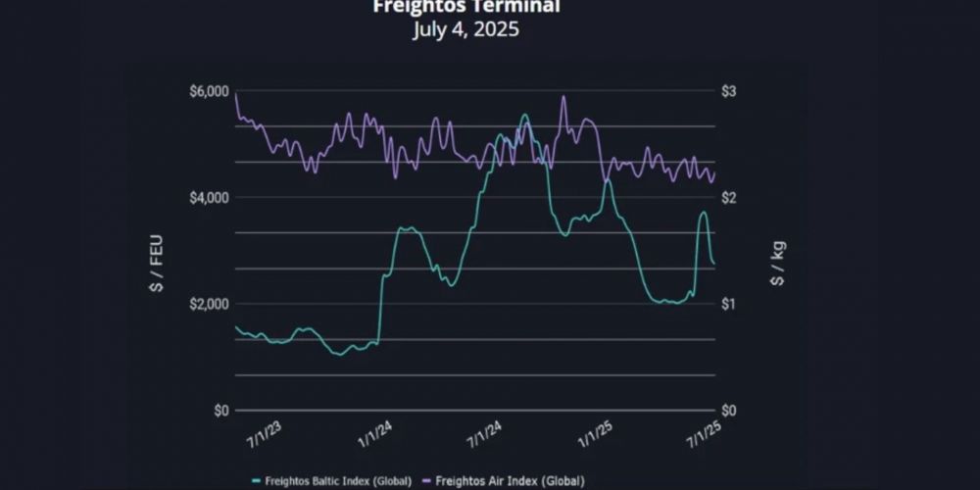Image resolution: width=980 pixels, height=490 pixels.
Task: Click the $6,000 left axis label
Action: coord(209,91)
